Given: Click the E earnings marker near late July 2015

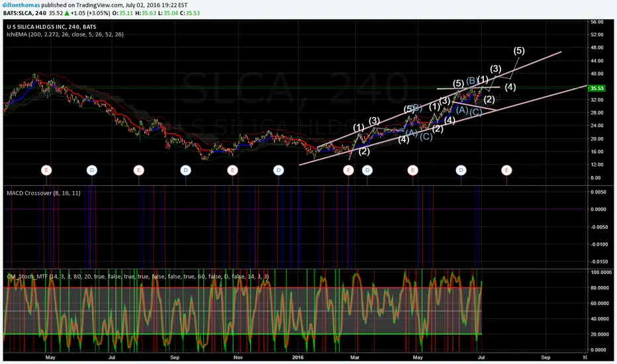Looking at the screenshot, I should (138, 170).
